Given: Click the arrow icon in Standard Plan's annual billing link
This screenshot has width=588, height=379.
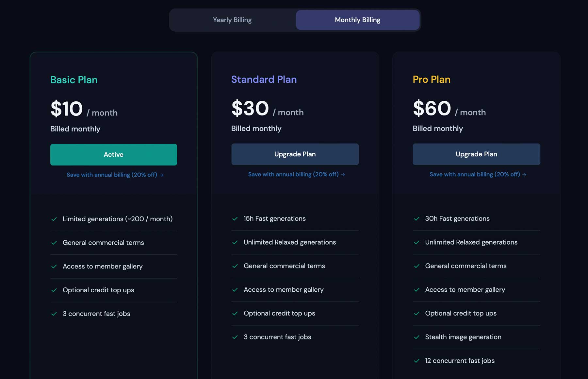Looking at the screenshot, I should coord(343,174).
